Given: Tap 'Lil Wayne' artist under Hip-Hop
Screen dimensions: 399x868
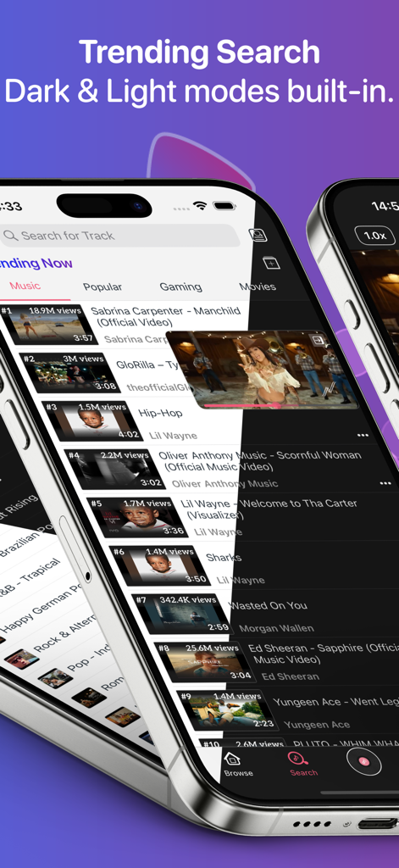Looking at the screenshot, I should pyautogui.click(x=173, y=436).
